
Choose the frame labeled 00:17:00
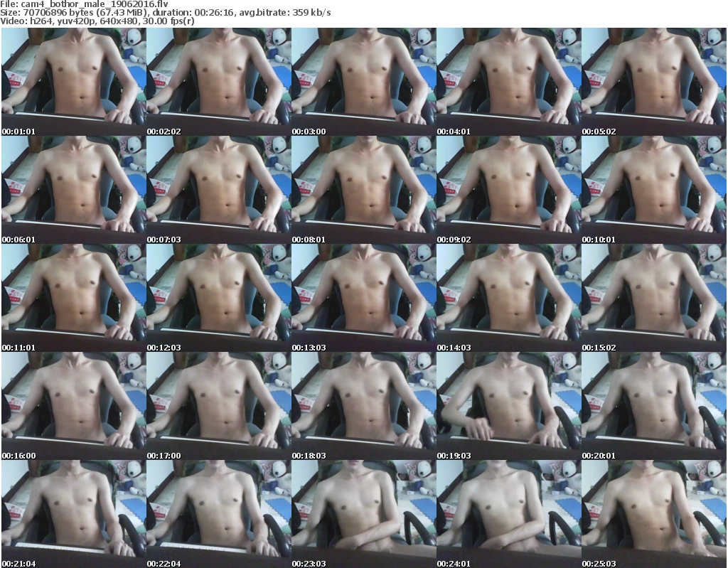219,406
